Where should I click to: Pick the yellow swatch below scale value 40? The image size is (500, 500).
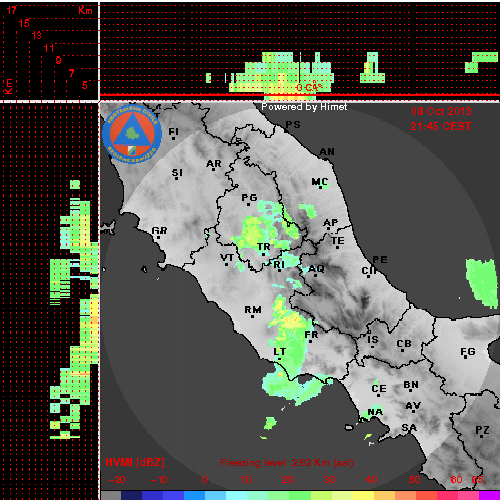(363, 495)
